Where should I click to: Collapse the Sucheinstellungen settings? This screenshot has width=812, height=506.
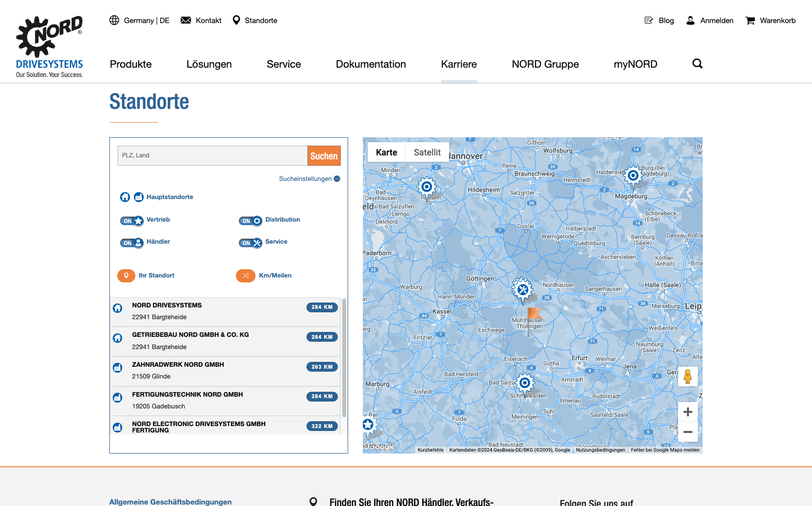tap(309, 179)
